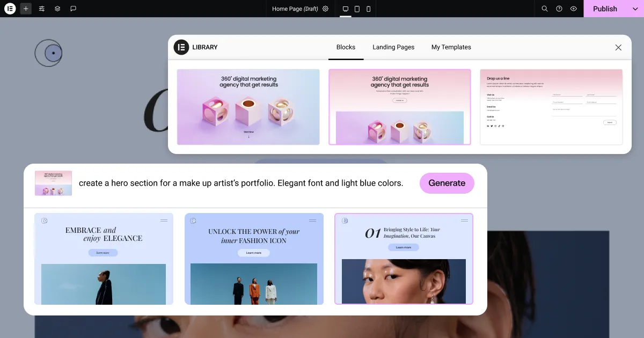The image size is (644, 338).
Task: Expand the Publish options chevron
Action: [636, 9]
